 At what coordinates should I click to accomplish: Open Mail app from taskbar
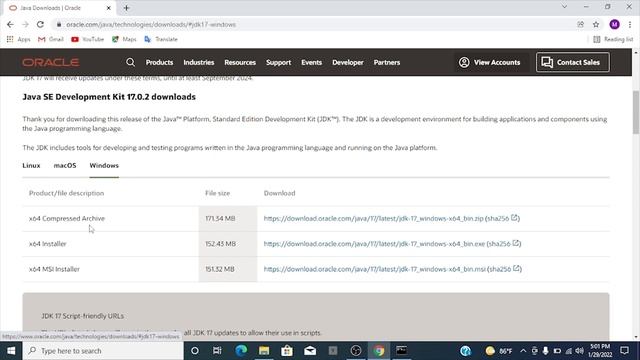coord(310,351)
